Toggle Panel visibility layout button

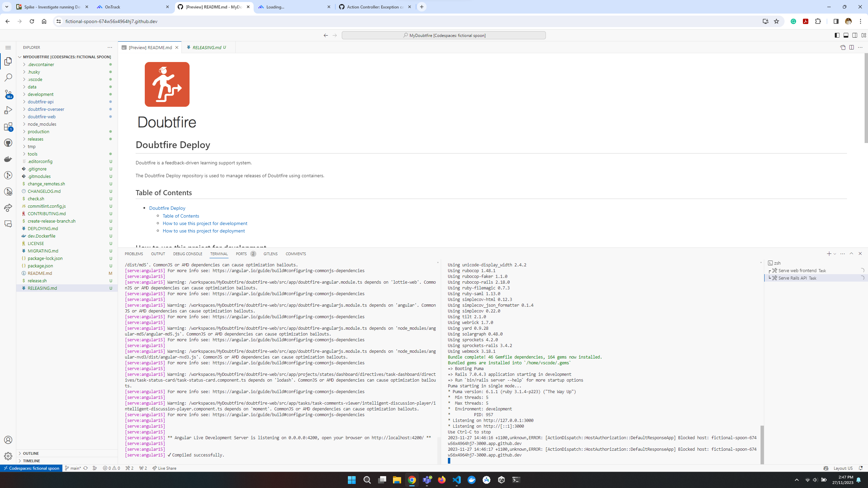846,35
